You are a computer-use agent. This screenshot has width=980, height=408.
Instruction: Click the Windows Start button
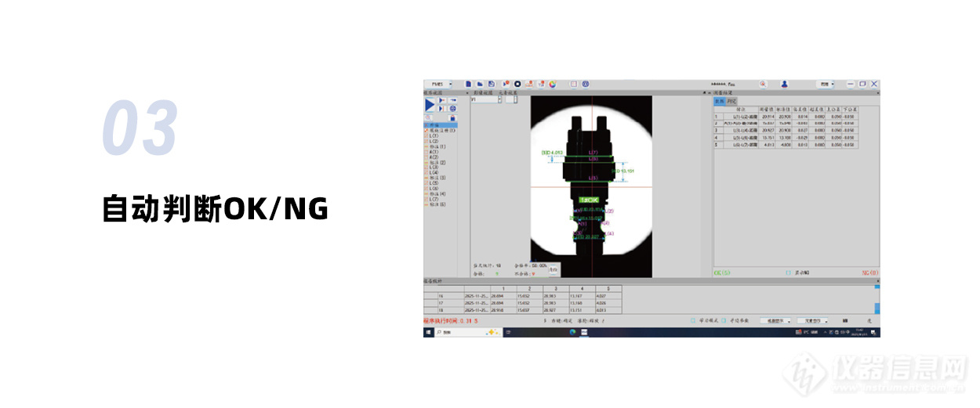click(428, 332)
